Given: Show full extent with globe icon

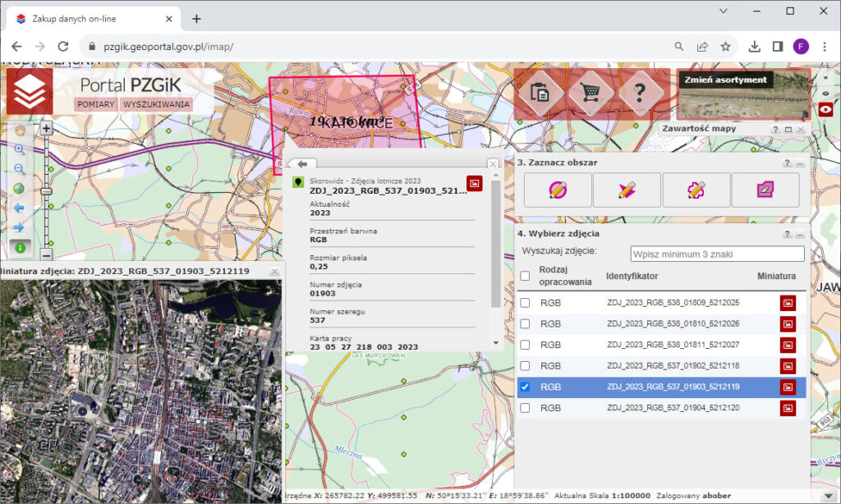Looking at the screenshot, I should coord(20,189).
